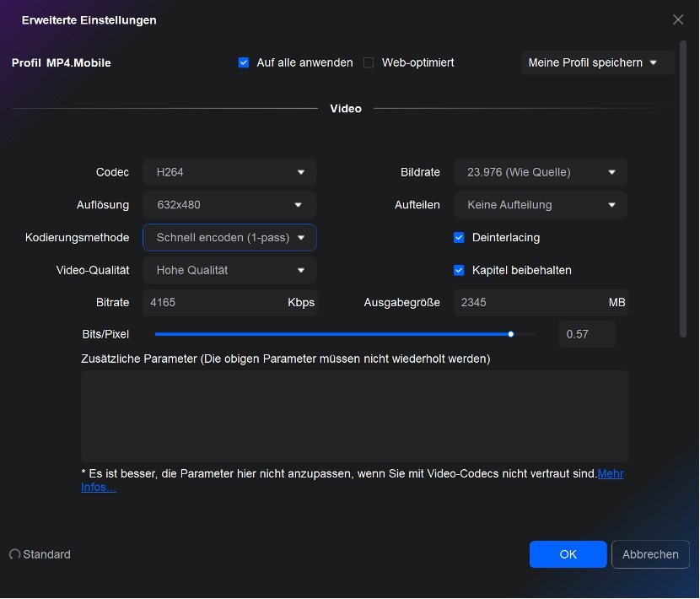Click inside Zusätzliche Parameter text area
Screen dimensions: 700x599
pos(354,416)
